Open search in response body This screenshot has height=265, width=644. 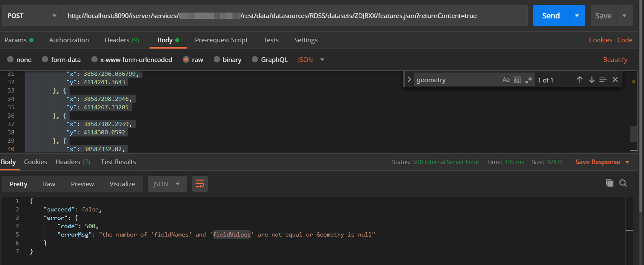[x=623, y=183]
